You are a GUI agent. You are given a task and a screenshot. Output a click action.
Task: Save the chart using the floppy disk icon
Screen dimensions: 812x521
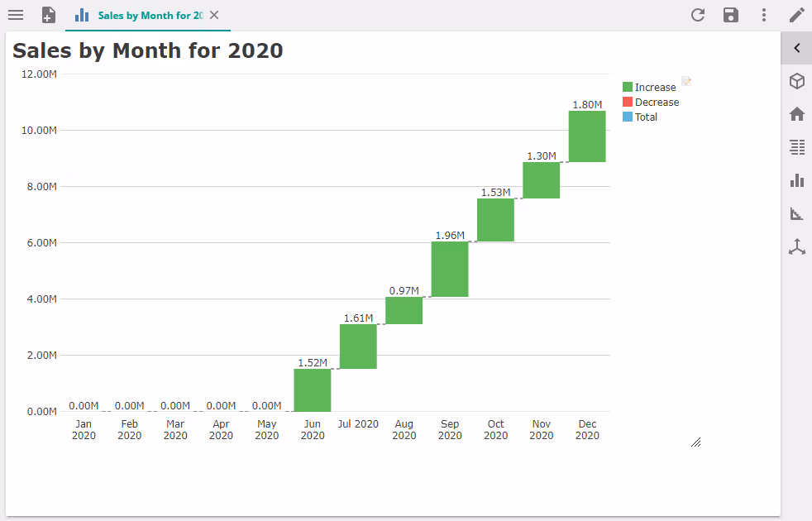click(730, 15)
